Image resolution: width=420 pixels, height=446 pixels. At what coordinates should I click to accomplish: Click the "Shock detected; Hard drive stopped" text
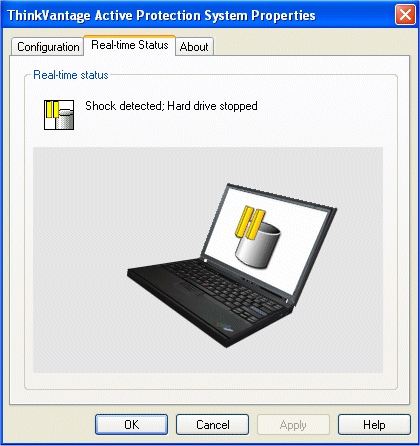[171, 106]
